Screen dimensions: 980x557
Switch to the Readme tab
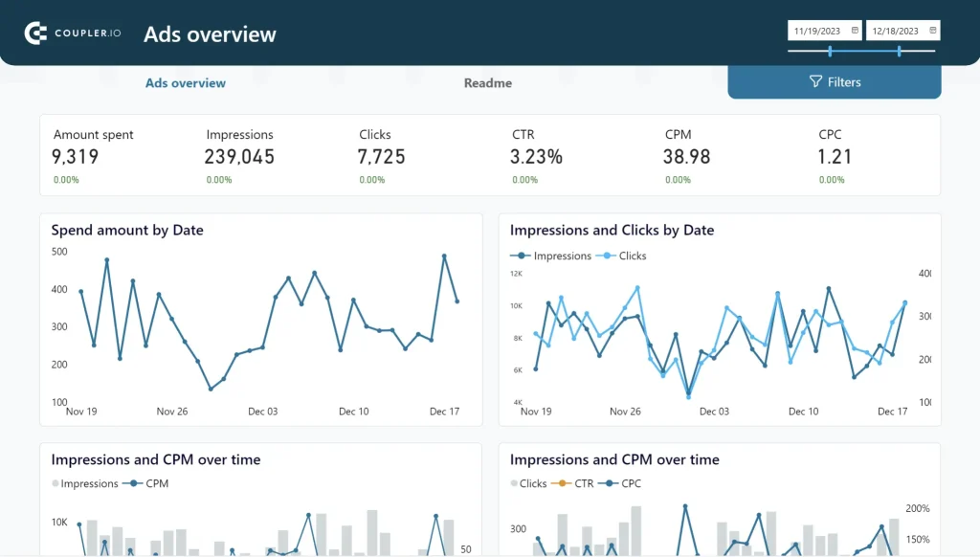(x=487, y=83)
